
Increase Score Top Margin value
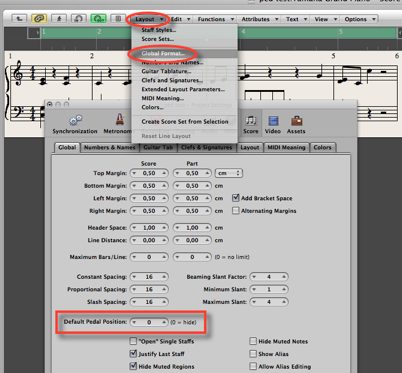[164, 173]
